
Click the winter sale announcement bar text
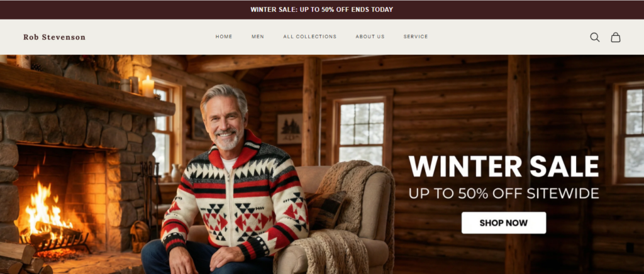tap(321, 9)
